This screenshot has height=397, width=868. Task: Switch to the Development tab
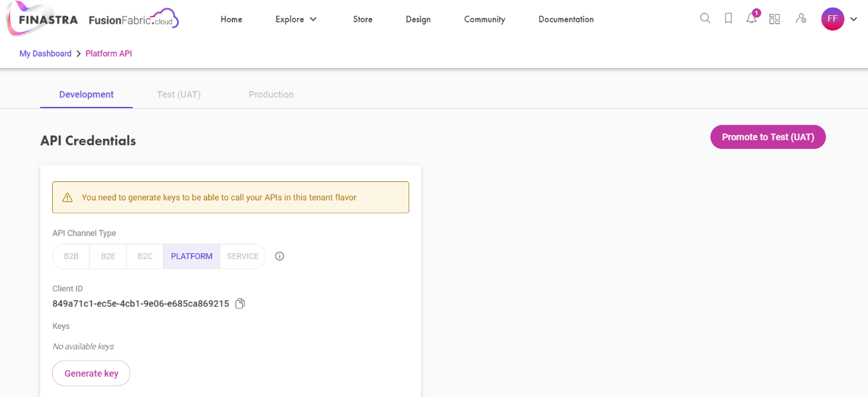click(86, 94)
